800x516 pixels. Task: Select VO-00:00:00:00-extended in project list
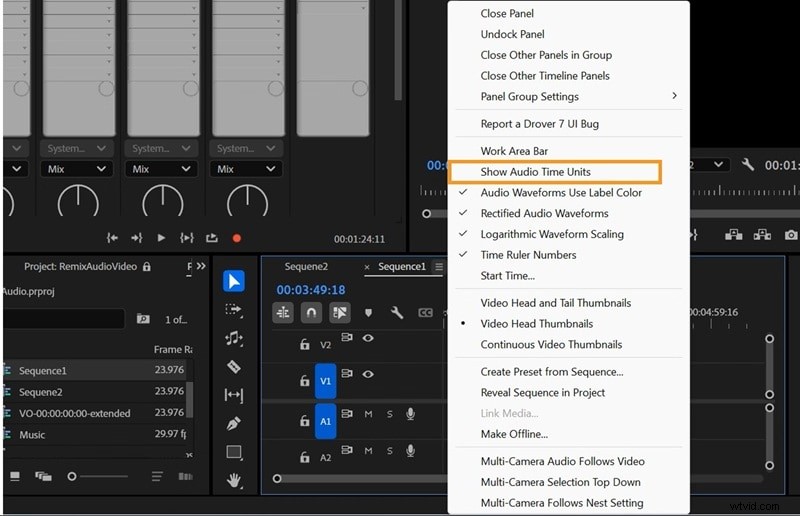[74, 413]
